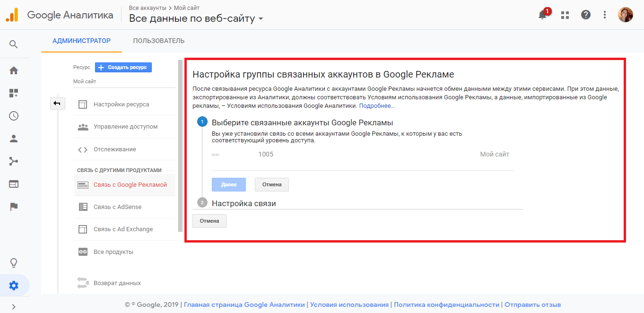Open Admin gear icon in sidebar
644x313 pixels.
(14, 286)
